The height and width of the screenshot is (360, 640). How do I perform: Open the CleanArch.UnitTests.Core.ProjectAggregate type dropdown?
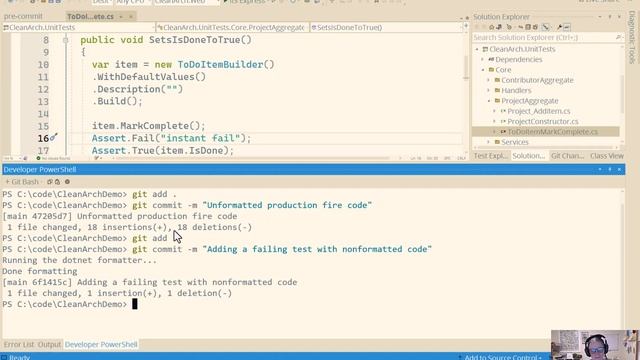click(233, 27)
